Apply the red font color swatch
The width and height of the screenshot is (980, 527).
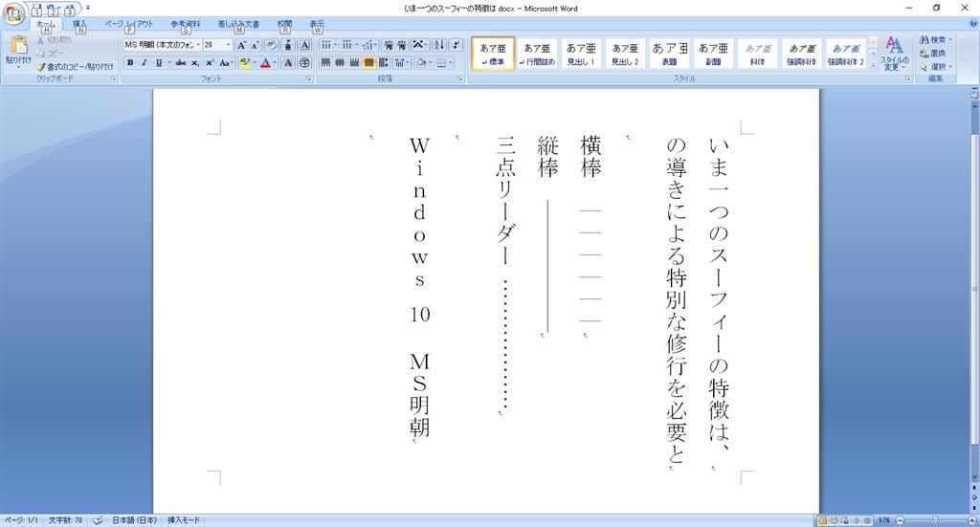266,62
